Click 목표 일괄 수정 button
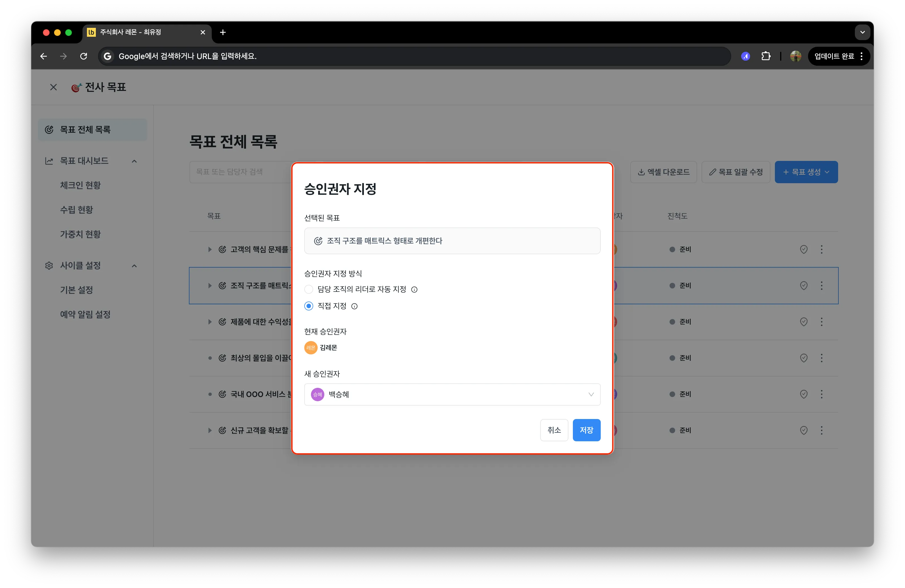Screen dimensions: 905x588 click(736, 172)
